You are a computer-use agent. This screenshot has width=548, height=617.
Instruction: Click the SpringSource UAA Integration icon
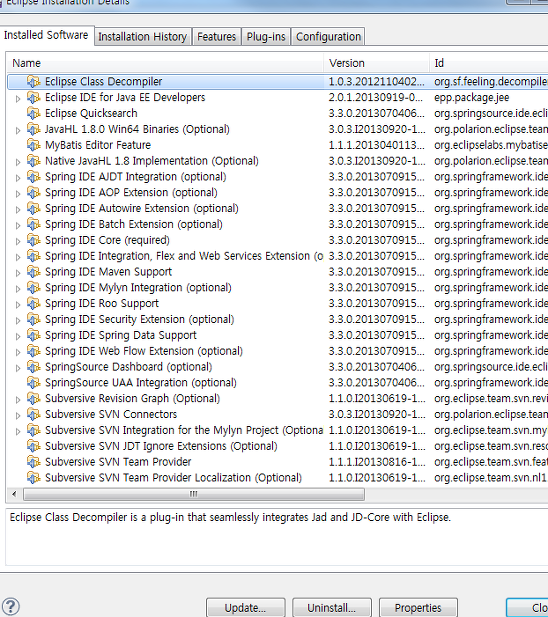[33, 382]
